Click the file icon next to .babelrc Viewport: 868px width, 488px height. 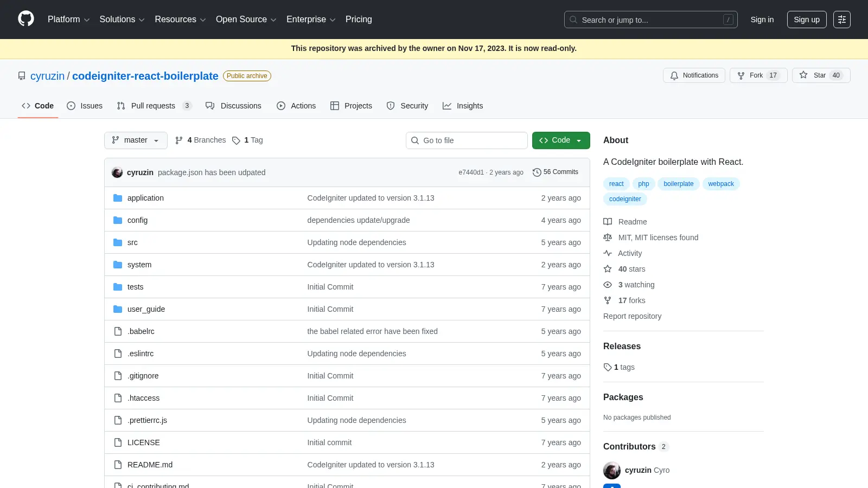click(x=118, y=331)
